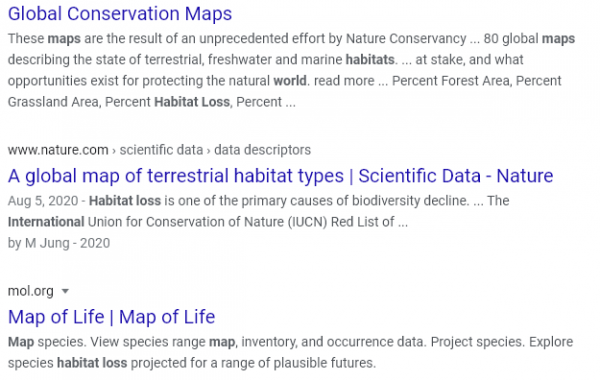Click bold "habitat loss" in Map of Life snippet
This screenshot has height=380, width=600.
click(x=92, y=363)
